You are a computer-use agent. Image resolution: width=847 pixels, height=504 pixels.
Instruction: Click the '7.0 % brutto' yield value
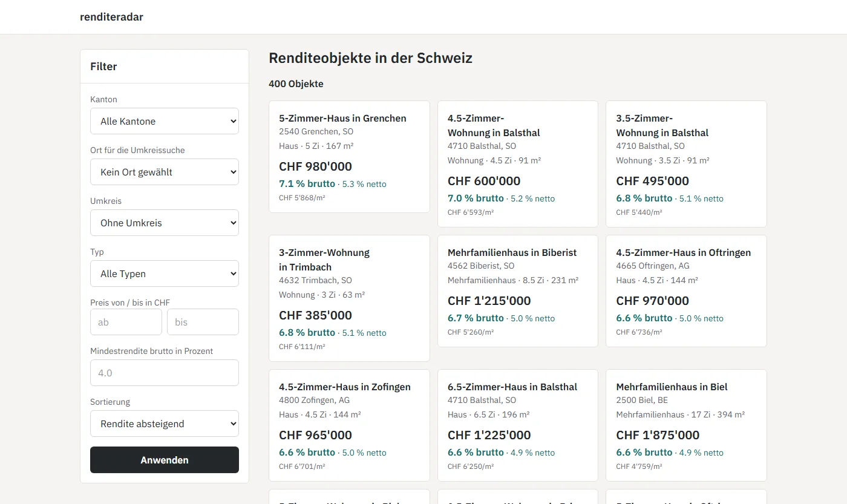[476, 198]
